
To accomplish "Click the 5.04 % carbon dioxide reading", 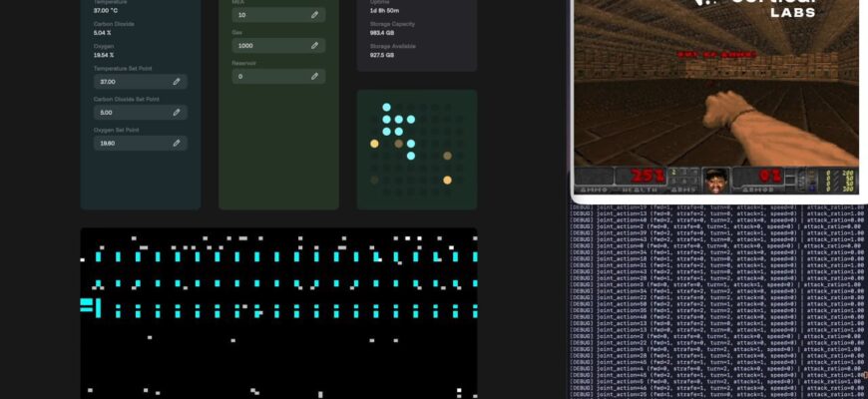I will (103, 33).
